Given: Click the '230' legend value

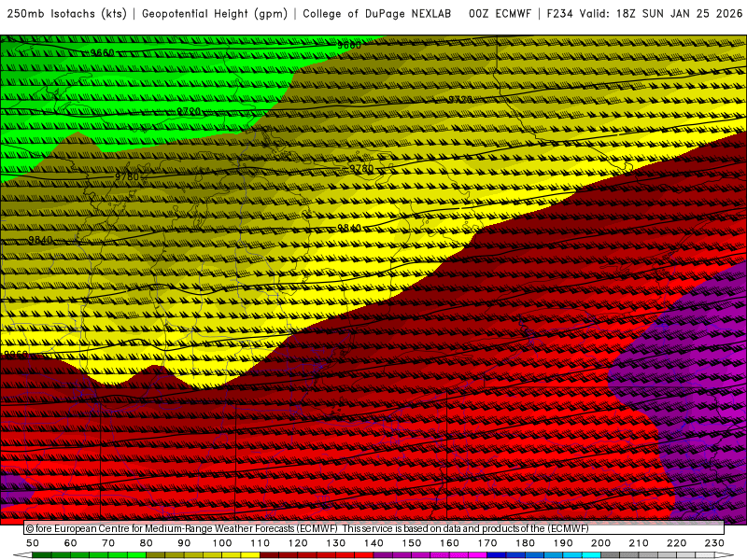Looking at the screenshot, I should [x=714, y=543].
